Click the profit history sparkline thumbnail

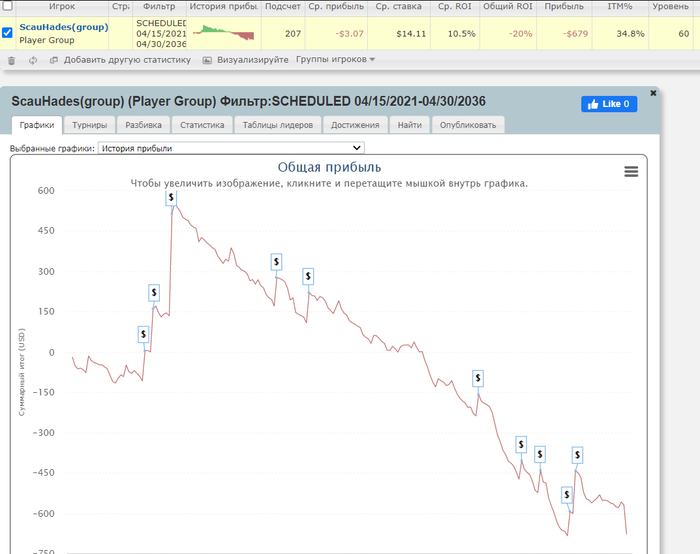224,33
